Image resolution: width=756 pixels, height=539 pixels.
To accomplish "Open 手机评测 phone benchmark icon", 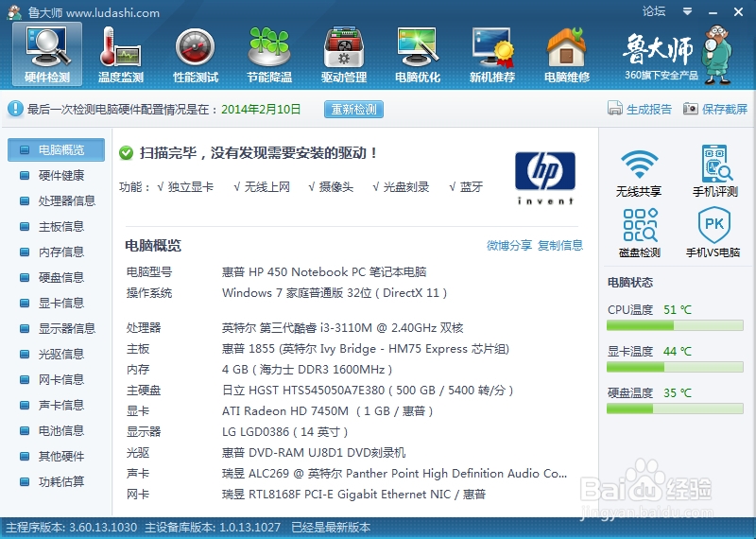I will (x=715, y=171).
